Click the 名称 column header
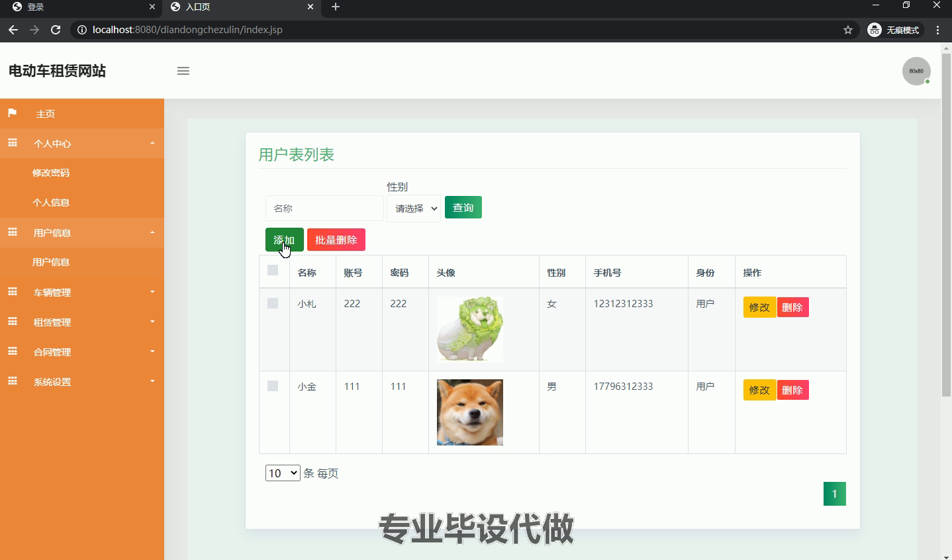 coord(307,273)
